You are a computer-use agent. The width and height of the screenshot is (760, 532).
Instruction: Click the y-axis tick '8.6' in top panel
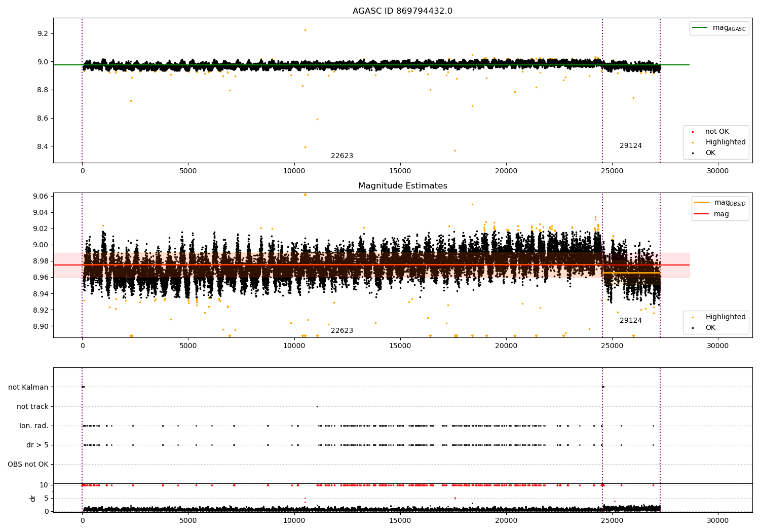click(43, 119)
